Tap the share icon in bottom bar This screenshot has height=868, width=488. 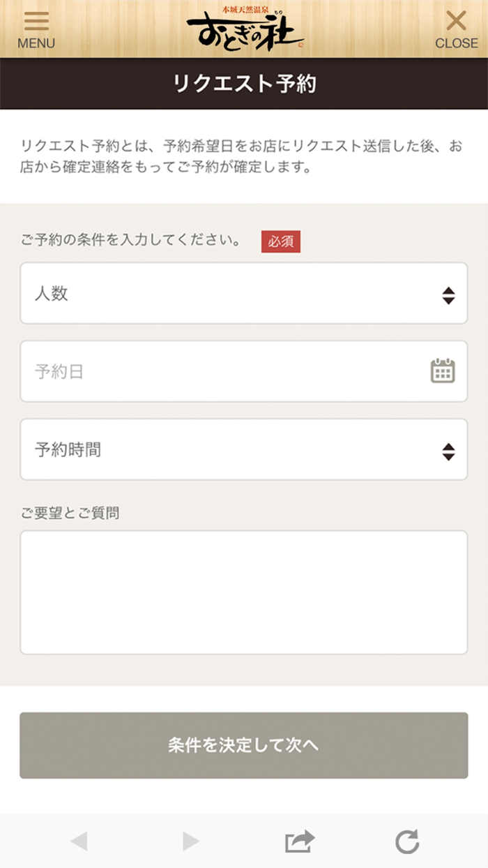298,842
